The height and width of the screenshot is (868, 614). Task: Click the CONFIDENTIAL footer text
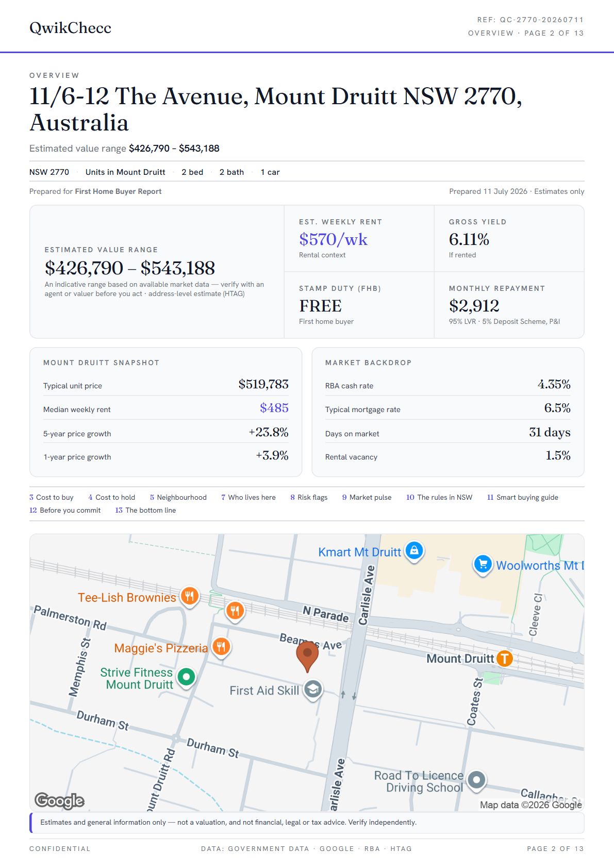click(60, 848)
